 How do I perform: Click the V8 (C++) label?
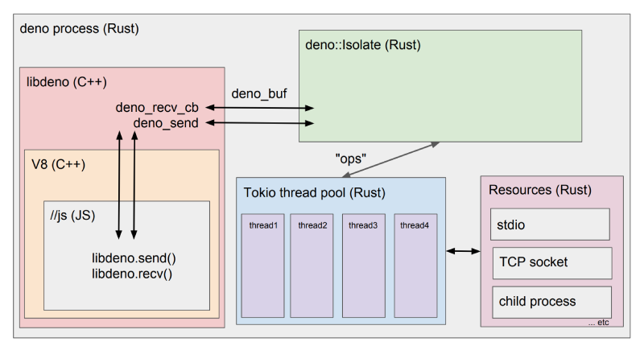58,165
